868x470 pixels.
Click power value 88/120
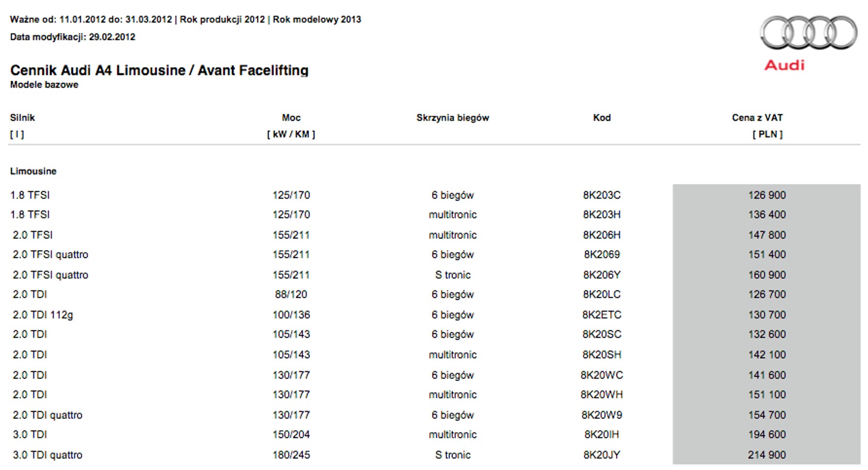291,294
